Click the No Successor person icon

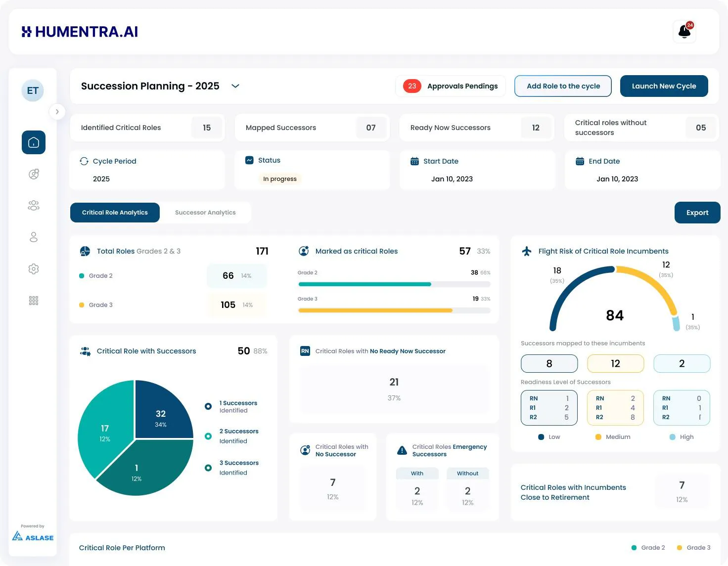pos(305,450)
